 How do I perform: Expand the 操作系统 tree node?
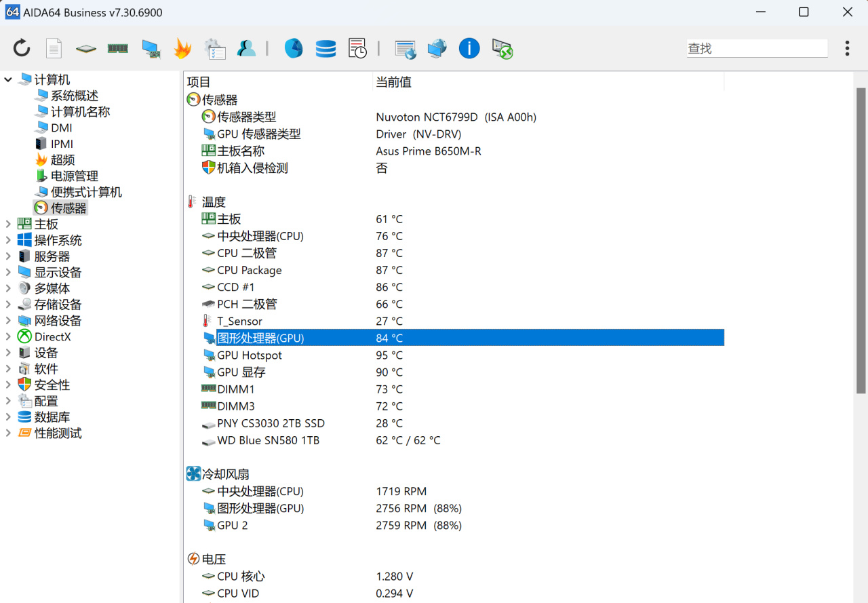coord(8,240)
